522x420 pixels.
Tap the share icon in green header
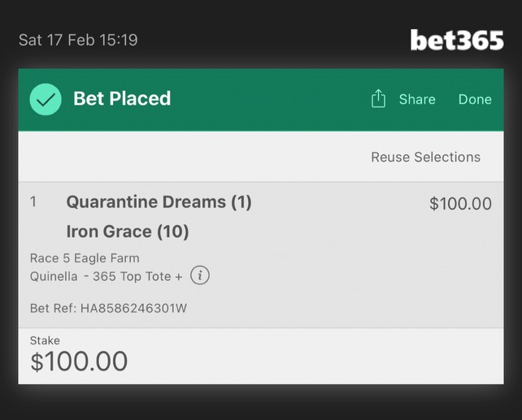click(x=378, y=99)
